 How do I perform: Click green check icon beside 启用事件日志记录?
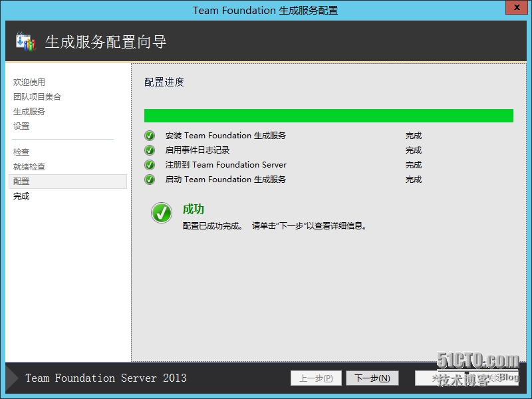[x=150, y=150]
